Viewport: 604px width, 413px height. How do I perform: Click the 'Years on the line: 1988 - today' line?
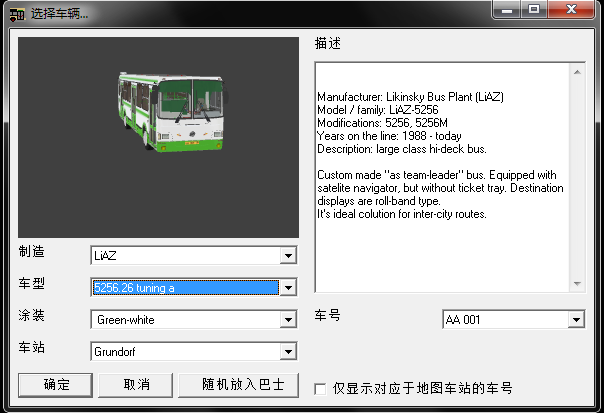[x=389, y=136]
